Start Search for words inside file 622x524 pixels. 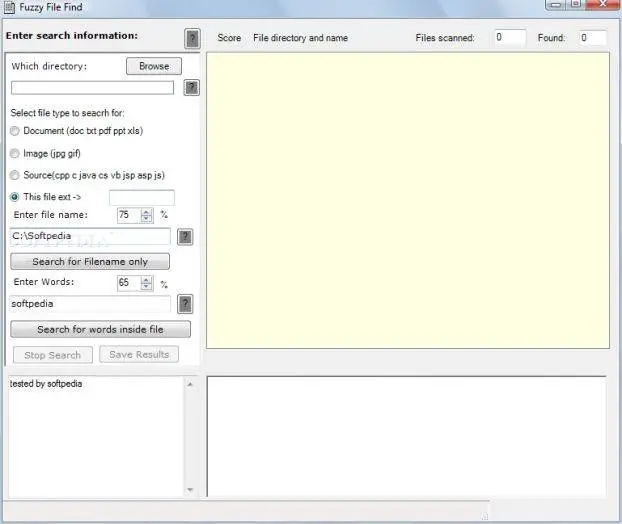100,329
